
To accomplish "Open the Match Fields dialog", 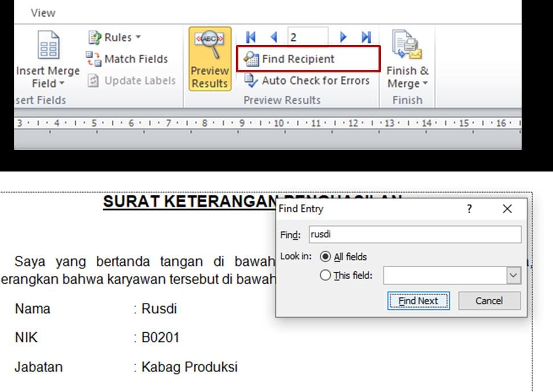I will (128, 59).
